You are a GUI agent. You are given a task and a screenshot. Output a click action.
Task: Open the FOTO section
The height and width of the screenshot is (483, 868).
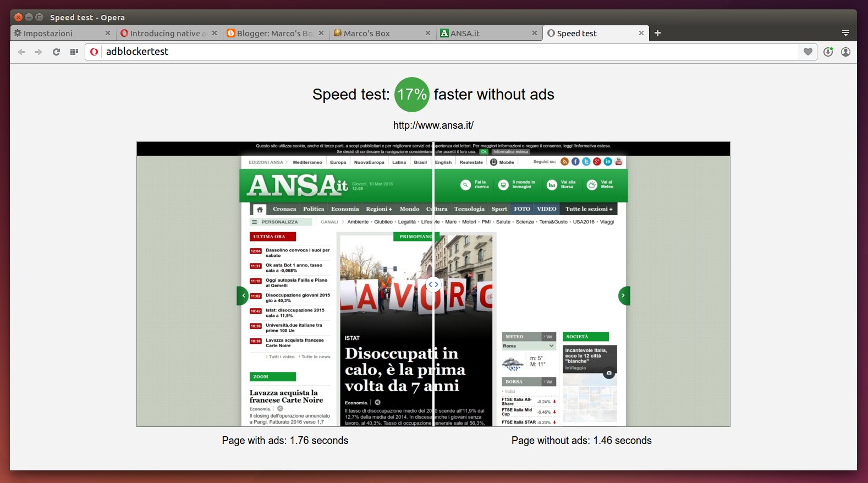(522, 209)
